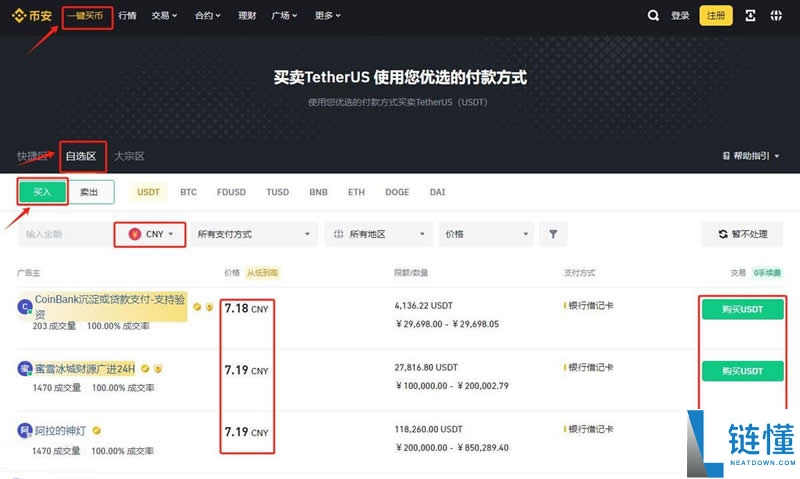Select the green 买入 toggle
The image size is (800, 479).
point(42,192)
